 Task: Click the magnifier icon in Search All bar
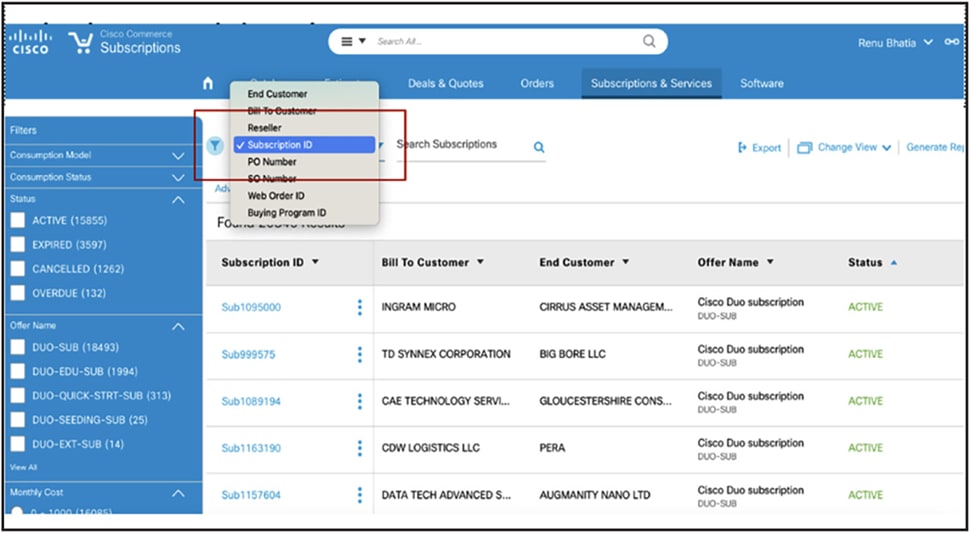(x=649, y=41)
